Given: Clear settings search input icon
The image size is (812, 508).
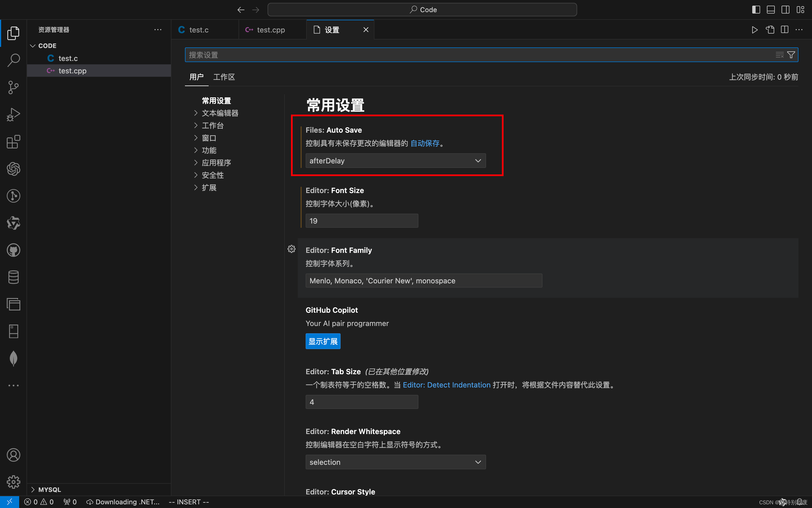Looking at the screenshot, I should (780, 55).
